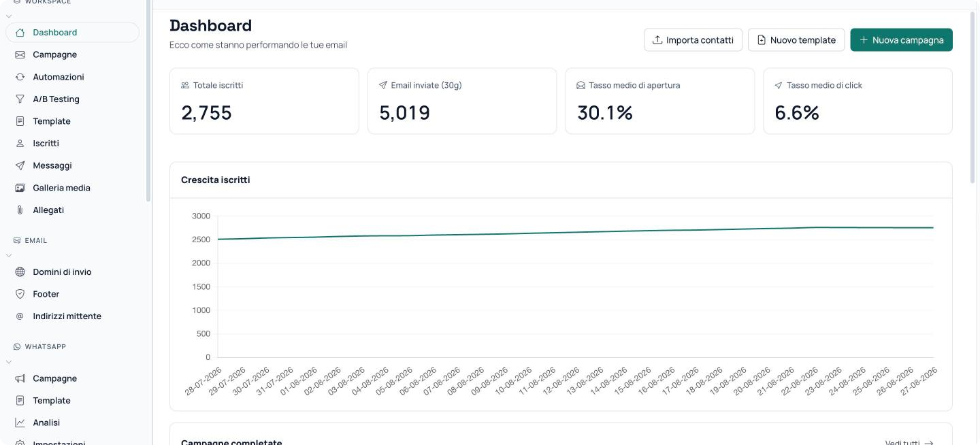Click the upload icon in Importa contatti
The height and width of the screenshot is (445, 980).
(657, 40)
